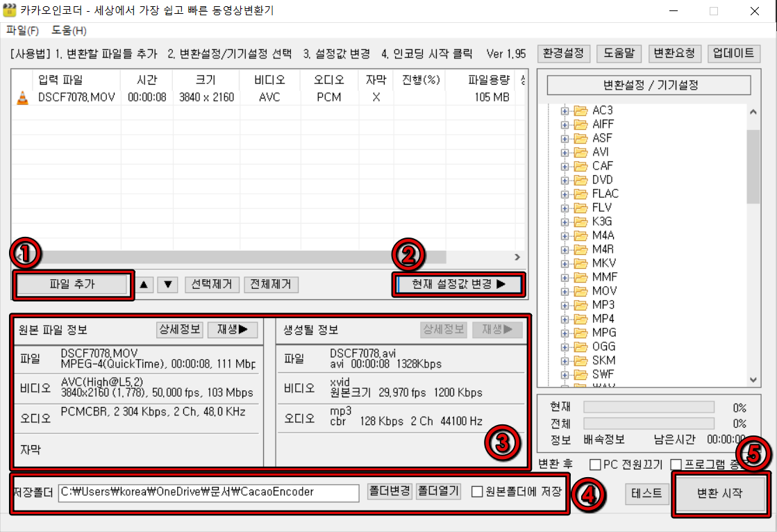Click the M4R folder icon
777x532 pixels.
[x=580, y=249]
